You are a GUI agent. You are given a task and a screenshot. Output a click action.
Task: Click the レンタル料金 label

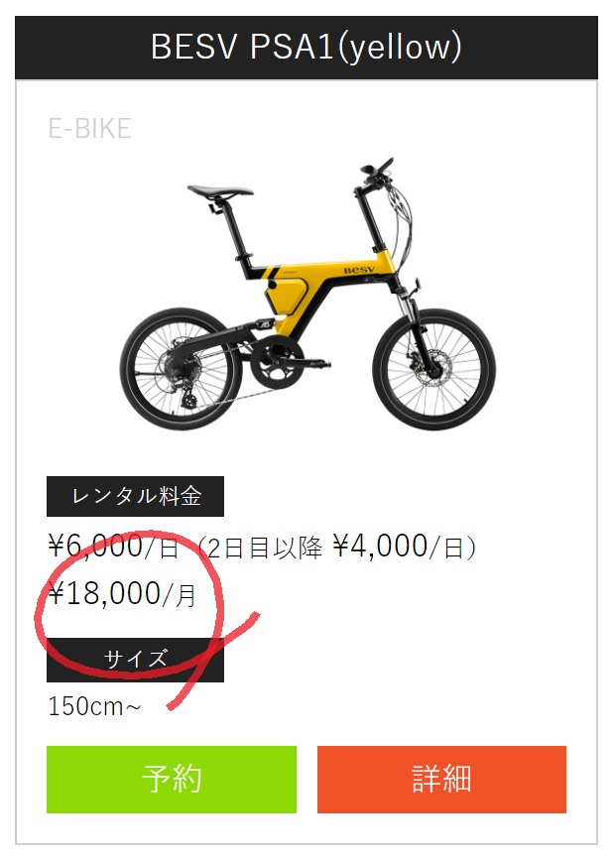(x=136, y=496)
